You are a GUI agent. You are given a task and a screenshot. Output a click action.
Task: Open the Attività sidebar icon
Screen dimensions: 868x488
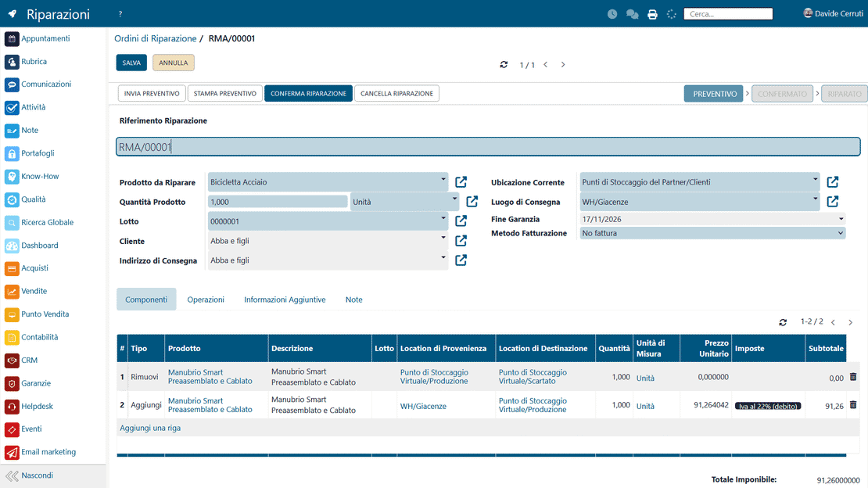point(12,108)
